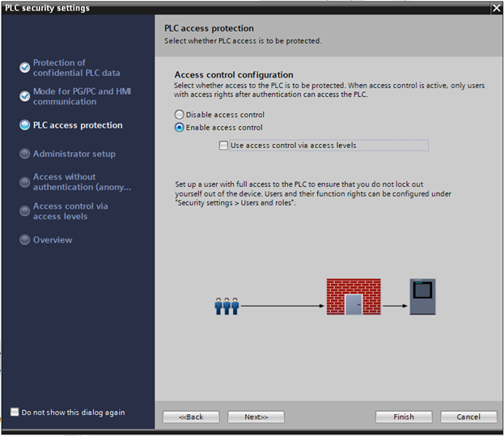Tick Do not show this dialog again

click(x=15, y=413)
